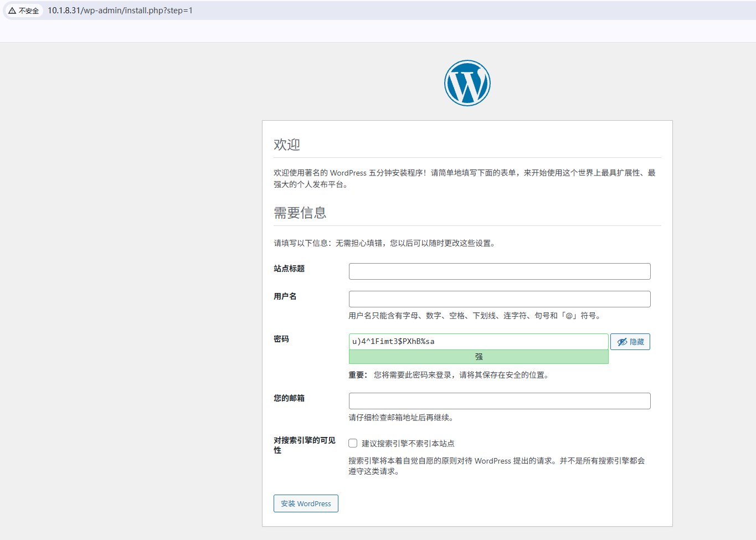
Task: Focus the 用户名 input field
Action: click(500, 299)
